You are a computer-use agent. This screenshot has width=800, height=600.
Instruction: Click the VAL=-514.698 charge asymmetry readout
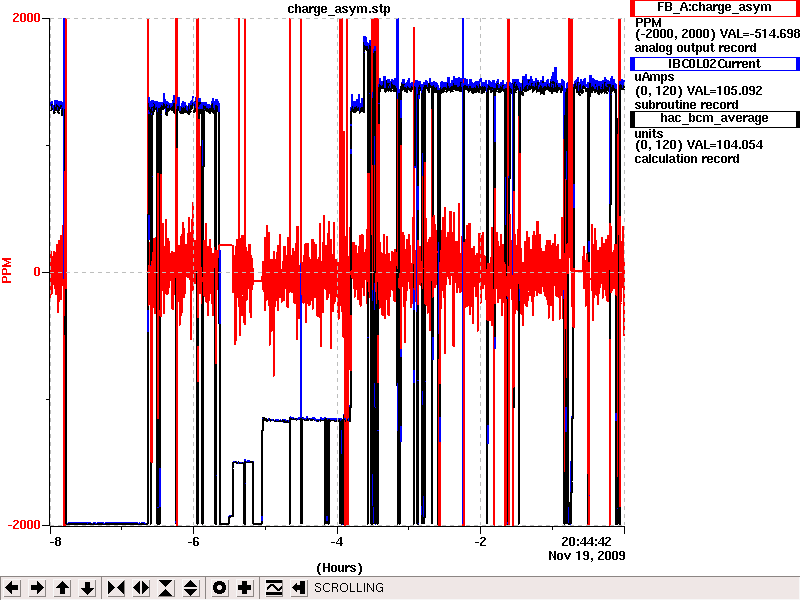759,34
